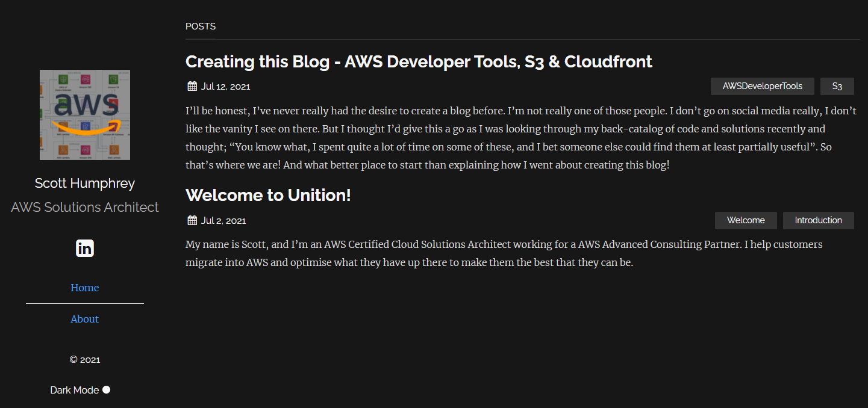Select the POSTS section heading tab

coord(201,26)
